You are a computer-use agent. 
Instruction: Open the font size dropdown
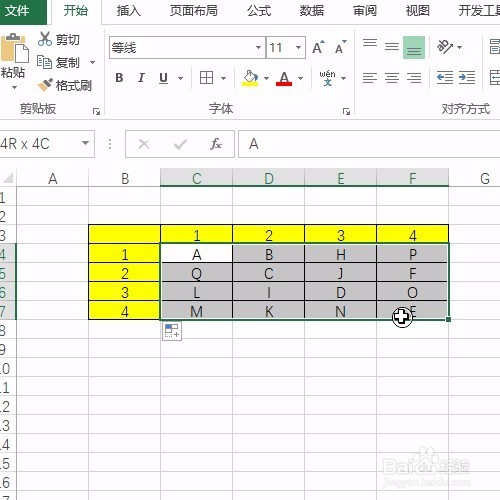point(298,47)
